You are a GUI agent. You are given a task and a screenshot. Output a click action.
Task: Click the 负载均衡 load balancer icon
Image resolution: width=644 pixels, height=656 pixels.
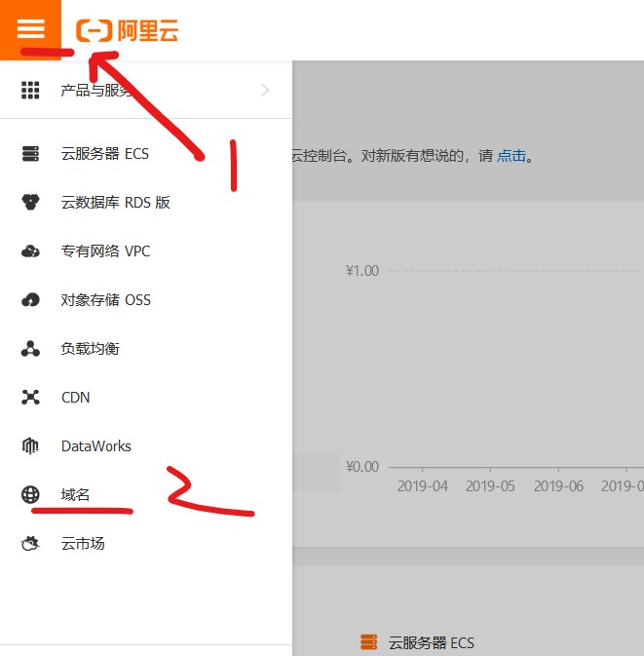(x=30, y=349)
